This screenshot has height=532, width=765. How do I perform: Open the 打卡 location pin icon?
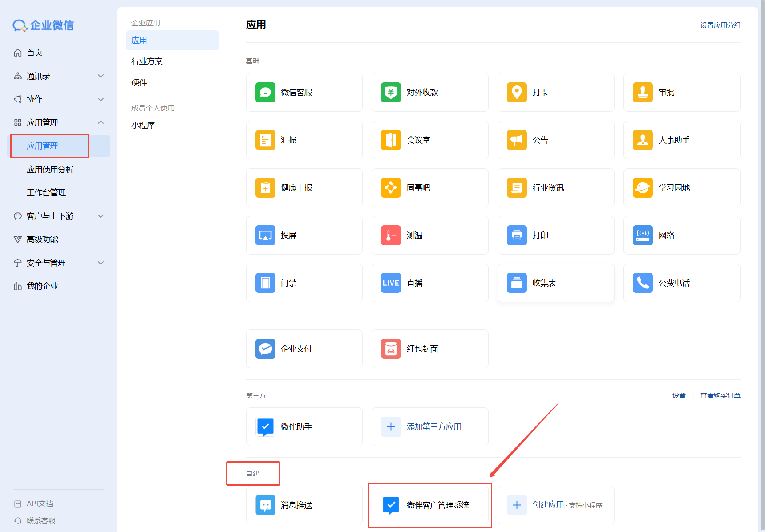point(517,93)
